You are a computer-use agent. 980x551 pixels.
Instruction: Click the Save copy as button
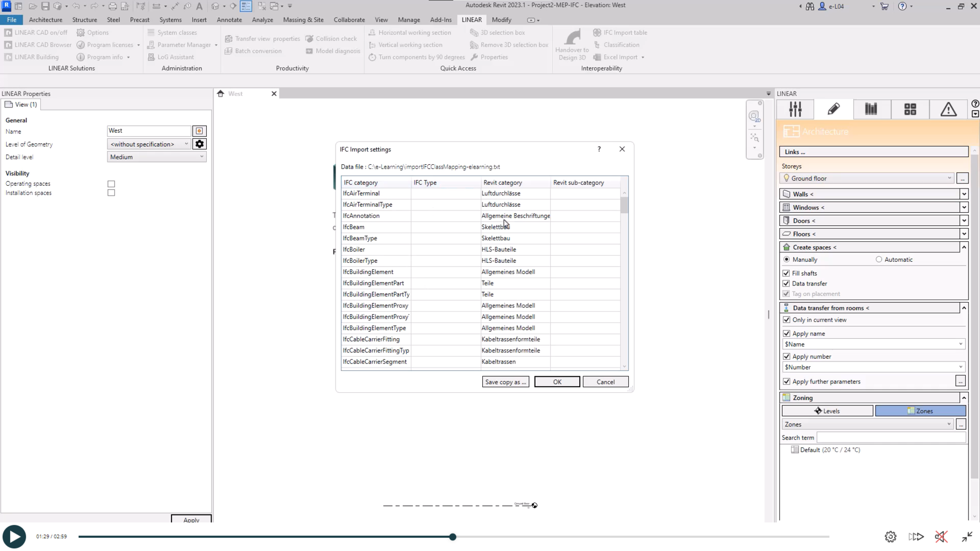[x=505, y=382]
